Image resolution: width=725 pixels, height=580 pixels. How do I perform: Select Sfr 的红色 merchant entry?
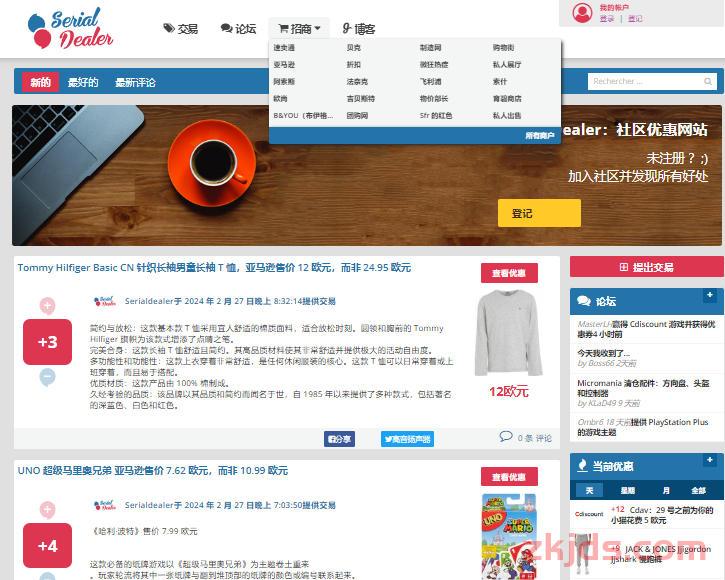(436, 116)
